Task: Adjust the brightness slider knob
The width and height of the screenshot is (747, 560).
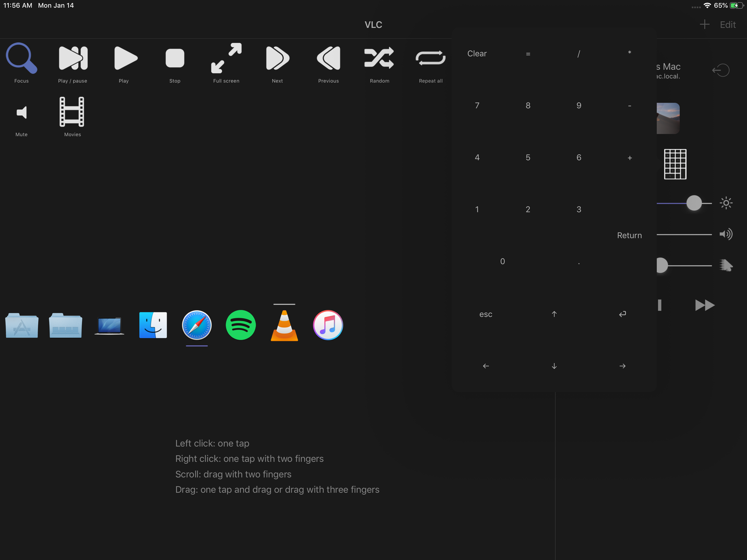Action: click(694, 203)
